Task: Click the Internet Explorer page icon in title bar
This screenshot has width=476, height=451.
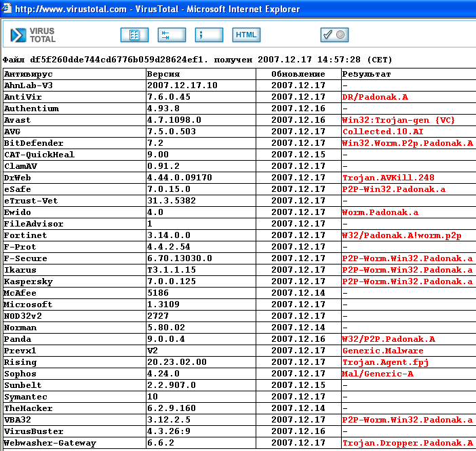Action: tap(7, 8)
